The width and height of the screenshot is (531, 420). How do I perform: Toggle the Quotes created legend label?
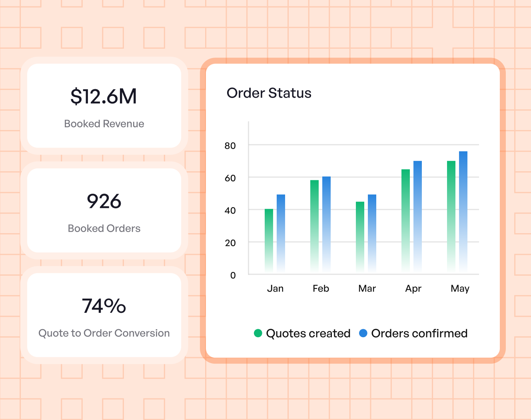click(308, 333)
